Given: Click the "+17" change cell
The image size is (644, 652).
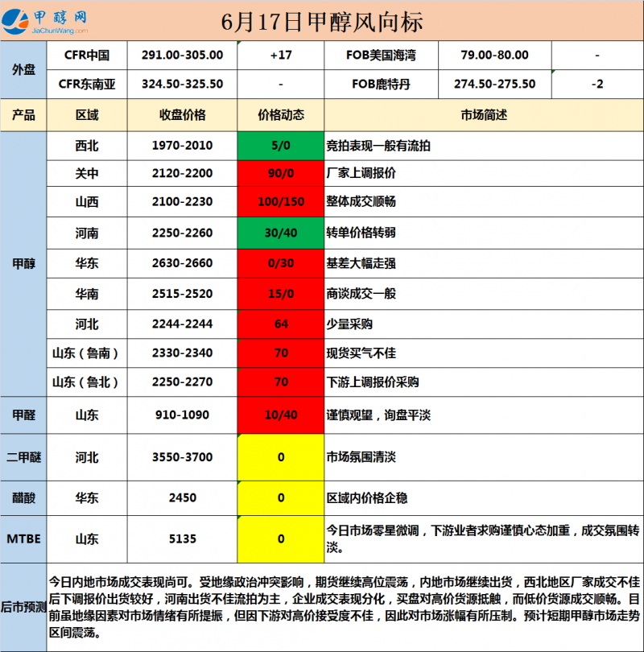Looking at the screenshot, I should [281, 56].
